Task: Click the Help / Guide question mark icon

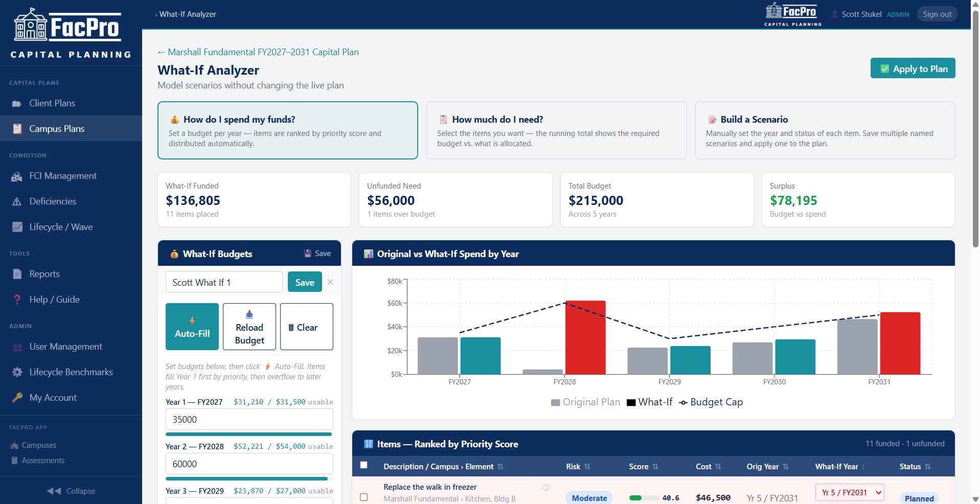Action: 17,300
